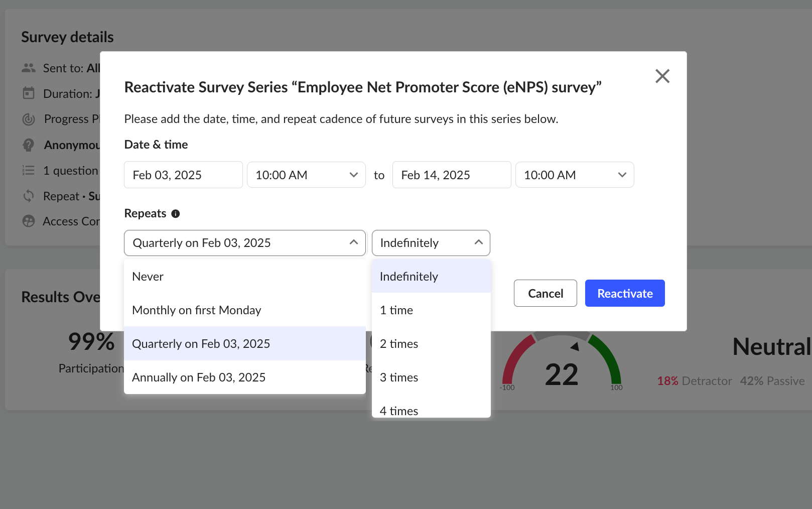This screenshot has width=812, height=509.
Task: Select the Never repeat option
Action: pyautogui.click(x=245, y=277)
